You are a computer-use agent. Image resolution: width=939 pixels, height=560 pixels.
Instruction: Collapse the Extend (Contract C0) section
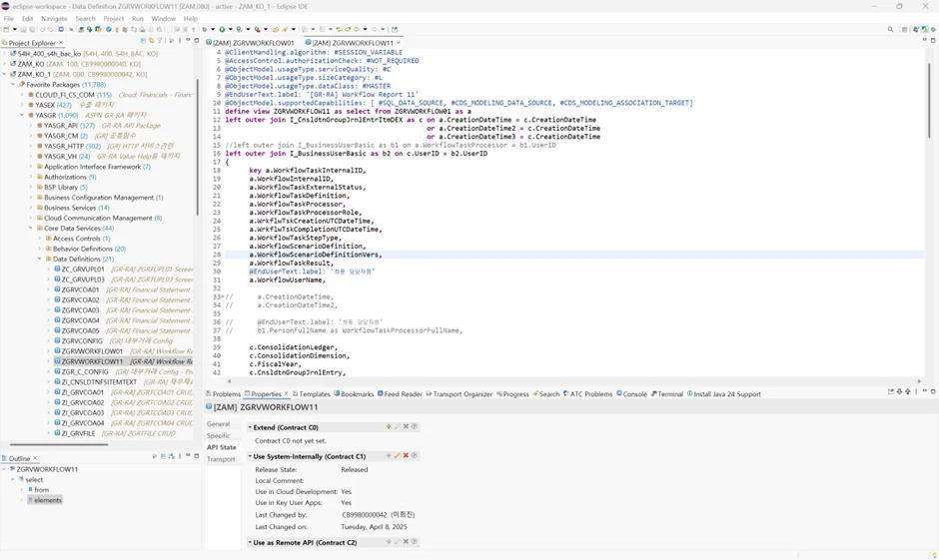click(x=250, y=427)
